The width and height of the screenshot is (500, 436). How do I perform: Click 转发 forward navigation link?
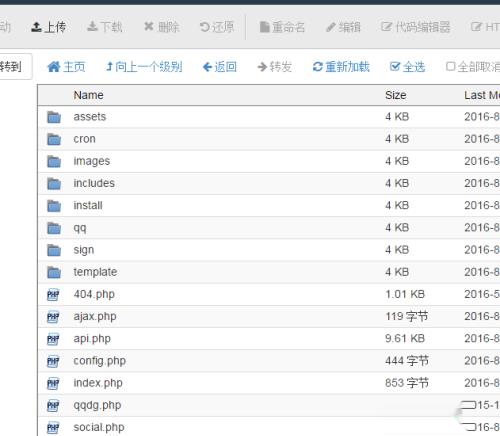coord(275,67)
